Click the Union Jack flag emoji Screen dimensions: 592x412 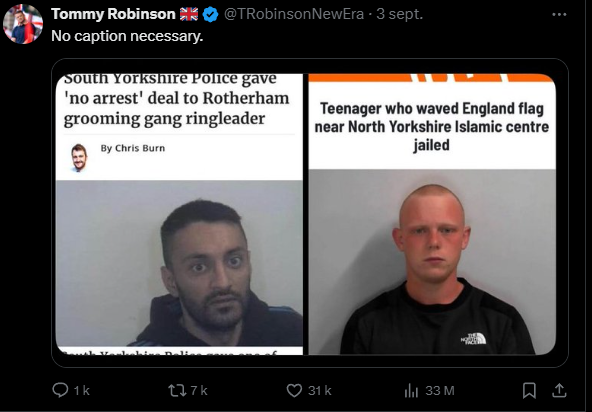[189, 14]
